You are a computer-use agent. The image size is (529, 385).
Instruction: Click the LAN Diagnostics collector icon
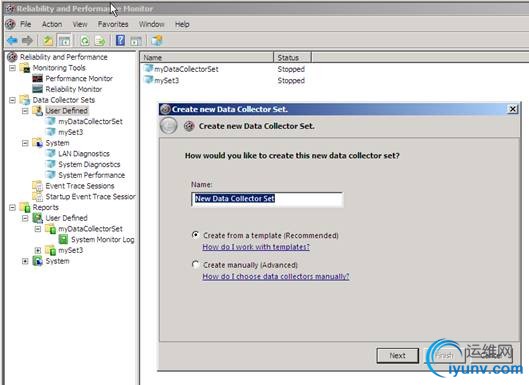[x=51, y=154]
